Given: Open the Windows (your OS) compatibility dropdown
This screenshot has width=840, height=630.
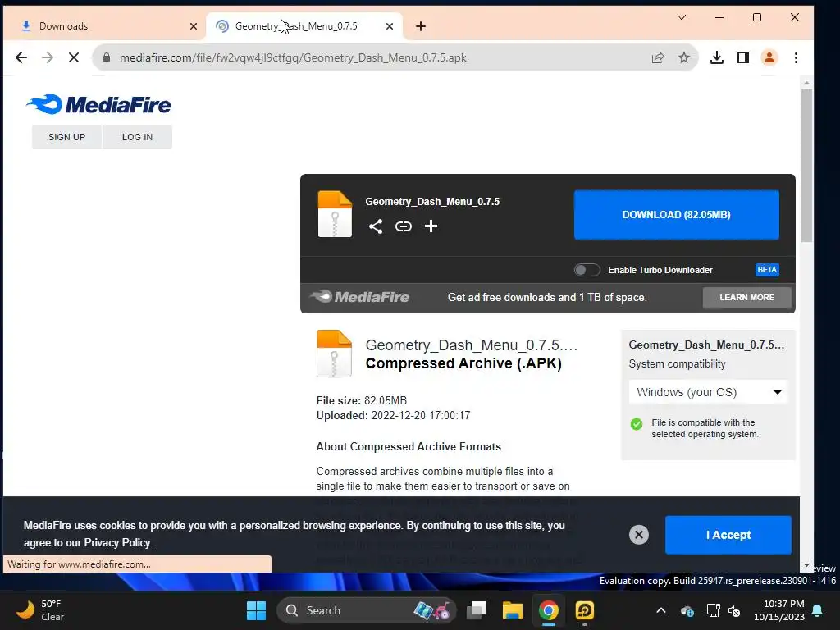Looking at the screenshot, I should click(708, 392).
